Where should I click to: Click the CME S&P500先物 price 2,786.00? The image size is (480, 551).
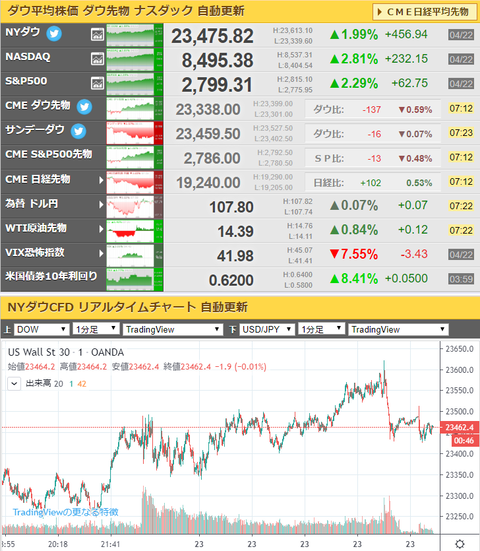point(212,158)
